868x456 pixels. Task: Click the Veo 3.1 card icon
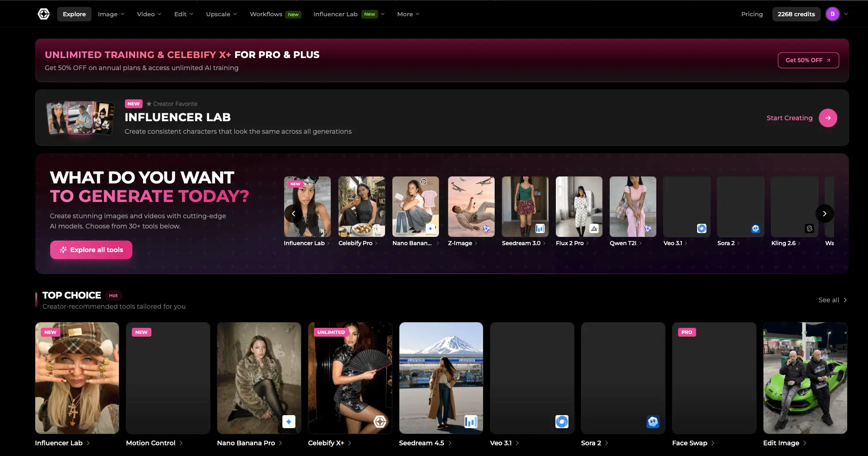(562, 422)
